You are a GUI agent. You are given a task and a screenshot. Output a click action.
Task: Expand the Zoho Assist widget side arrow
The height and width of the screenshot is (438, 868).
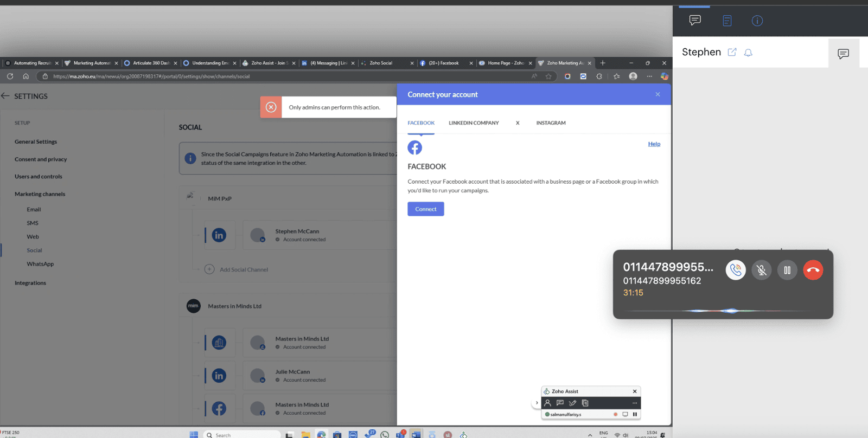[537, 403]
